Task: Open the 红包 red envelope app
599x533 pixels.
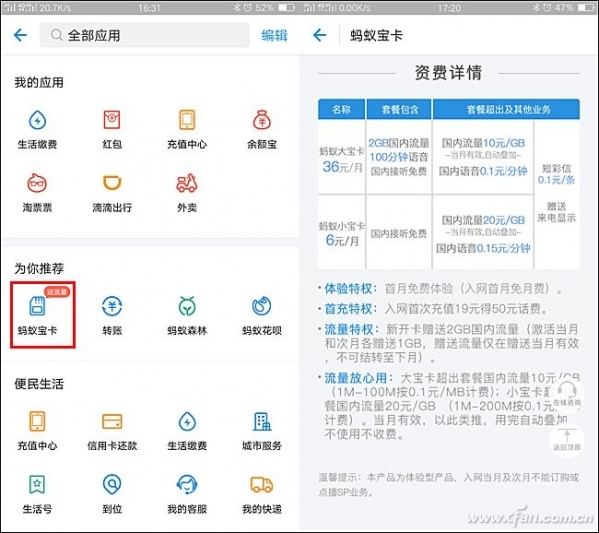Action: [112, 129]
